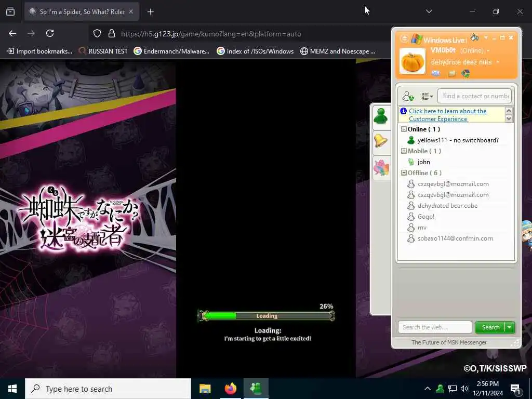
Task: Select the green buddy tab on the Messenger side panel
Action: pyautogui.click(x=381, y=116)
